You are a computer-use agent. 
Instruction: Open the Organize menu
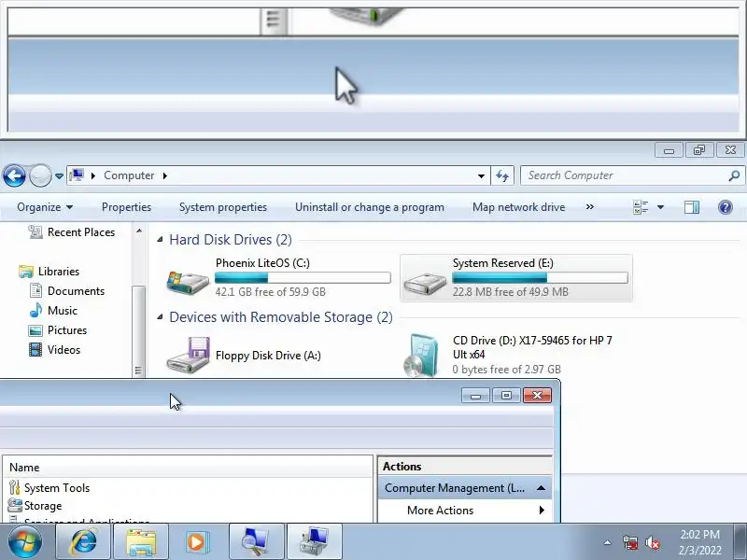tap(45, 207)
